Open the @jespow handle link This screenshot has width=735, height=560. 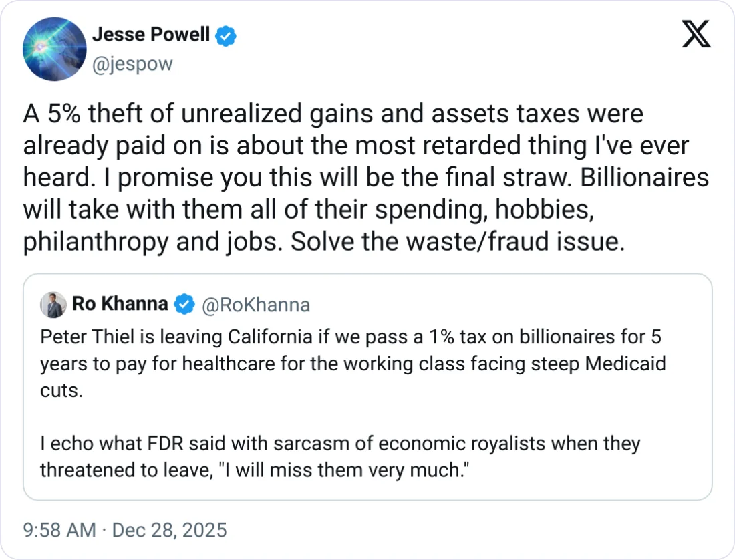click(132, 64)
